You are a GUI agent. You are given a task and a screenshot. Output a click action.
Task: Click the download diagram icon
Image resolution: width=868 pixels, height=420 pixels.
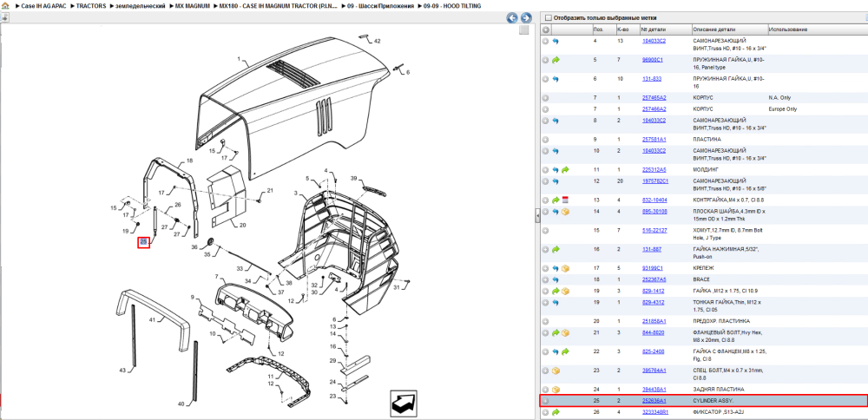click(x=4, y=17)
